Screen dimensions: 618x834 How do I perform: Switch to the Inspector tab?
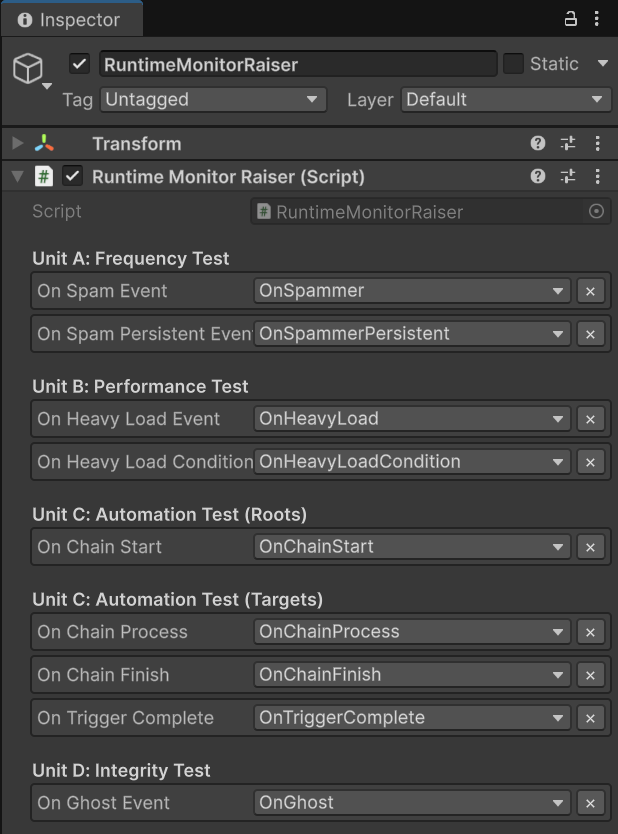(x=70, y=18)
